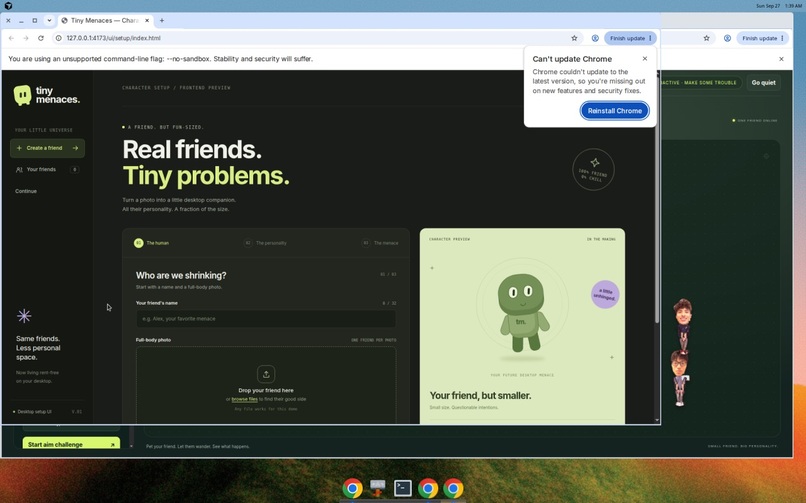This screenshot has height=503, width=806.
Task: Click Finish update in the back window
Action: pos(762,38)
